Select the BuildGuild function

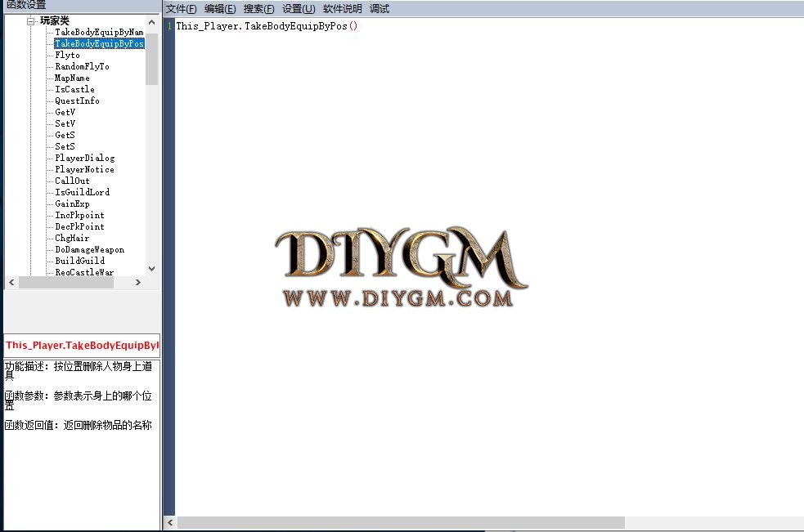[80, 261]
